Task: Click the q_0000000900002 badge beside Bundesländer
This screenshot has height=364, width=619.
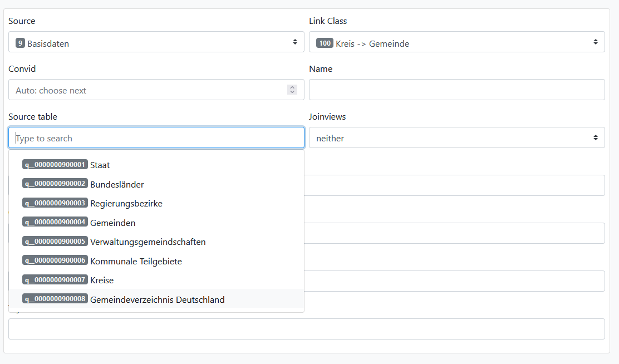Action: click(x=55, y=184)
